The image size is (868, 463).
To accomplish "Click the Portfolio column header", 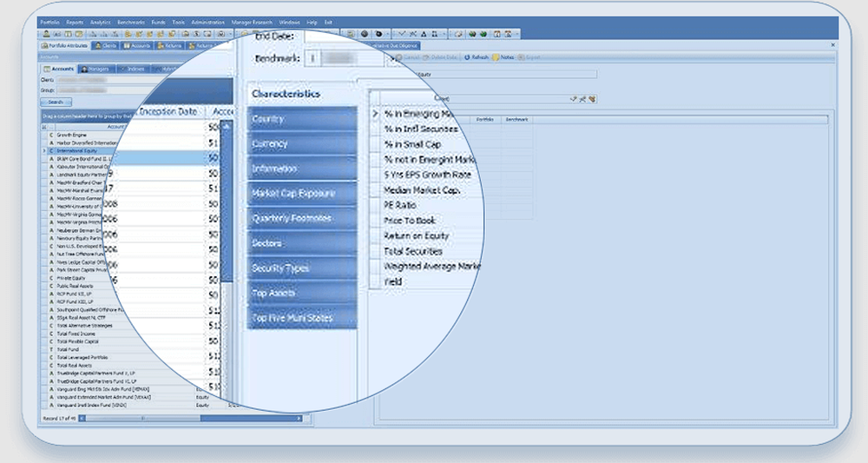I will pos(485,120).
